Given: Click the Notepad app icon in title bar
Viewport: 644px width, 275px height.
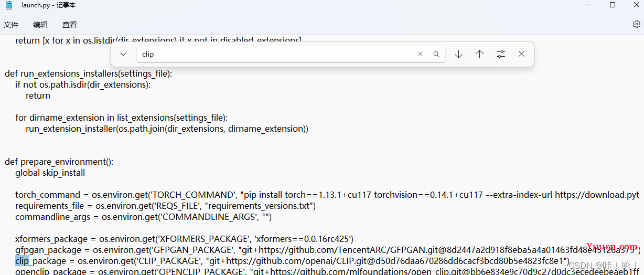Looking at the screenshot, I should coord(9,5).
